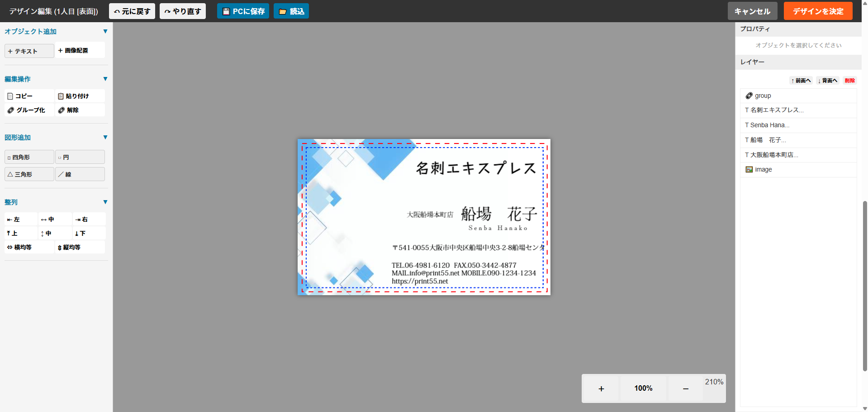Open 画像配置 to place an image
Image resolution: width=868 pixels, height=412 pixels.
tap(80, 50)
